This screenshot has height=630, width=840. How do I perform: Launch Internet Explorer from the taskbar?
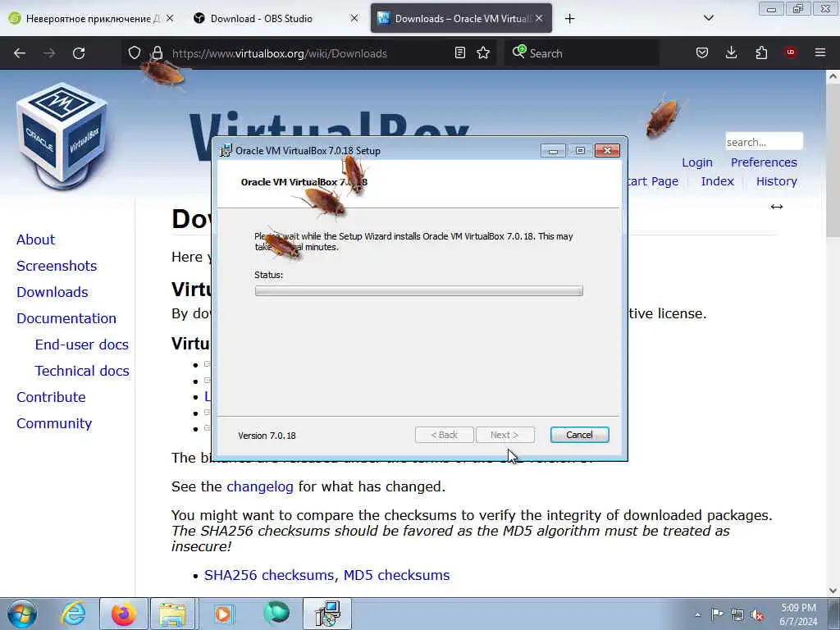coord(73,614)
